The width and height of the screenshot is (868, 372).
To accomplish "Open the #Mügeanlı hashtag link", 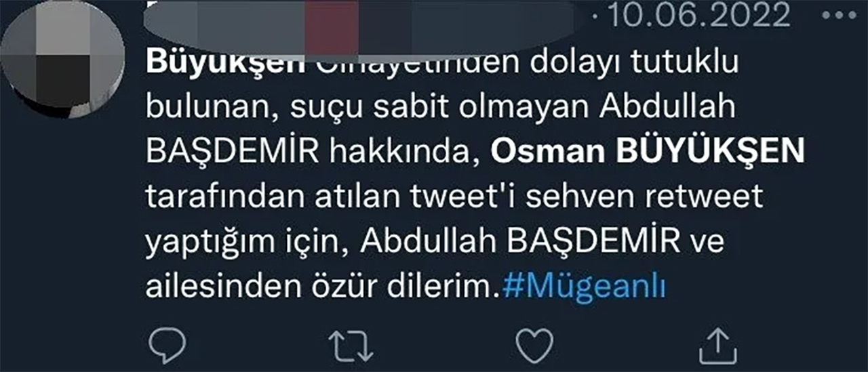I will pos(584,287).
